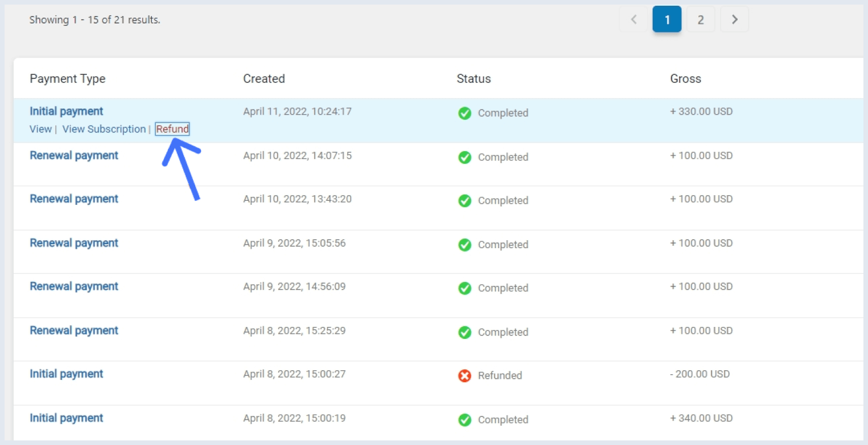Click the previous page arrow
Viewport: 868px width, 445px height.
tap(633, 19)
